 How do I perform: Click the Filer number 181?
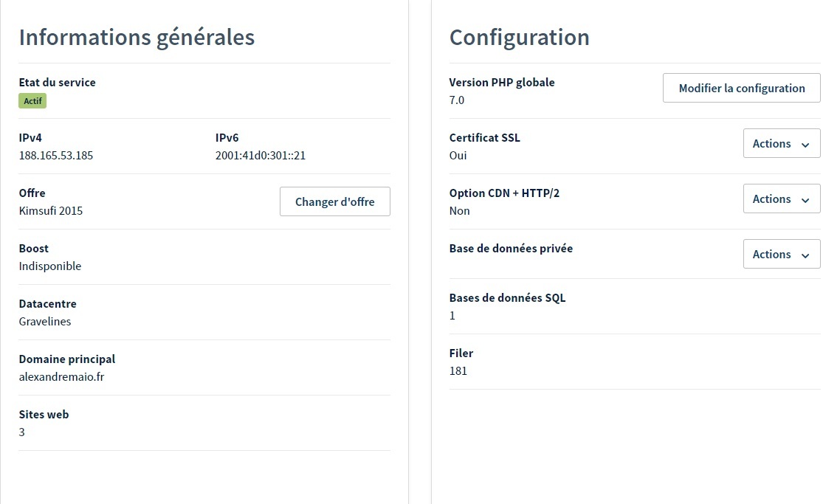458,371
